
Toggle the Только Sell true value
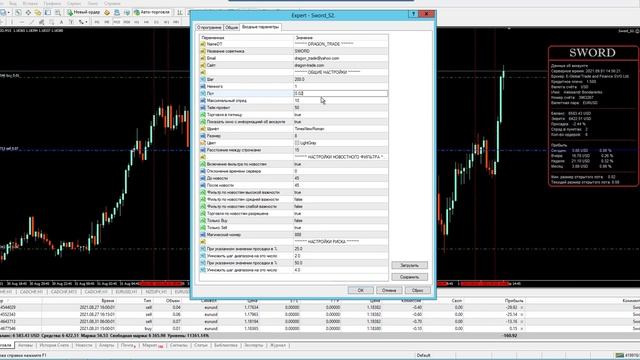[341, 228]
